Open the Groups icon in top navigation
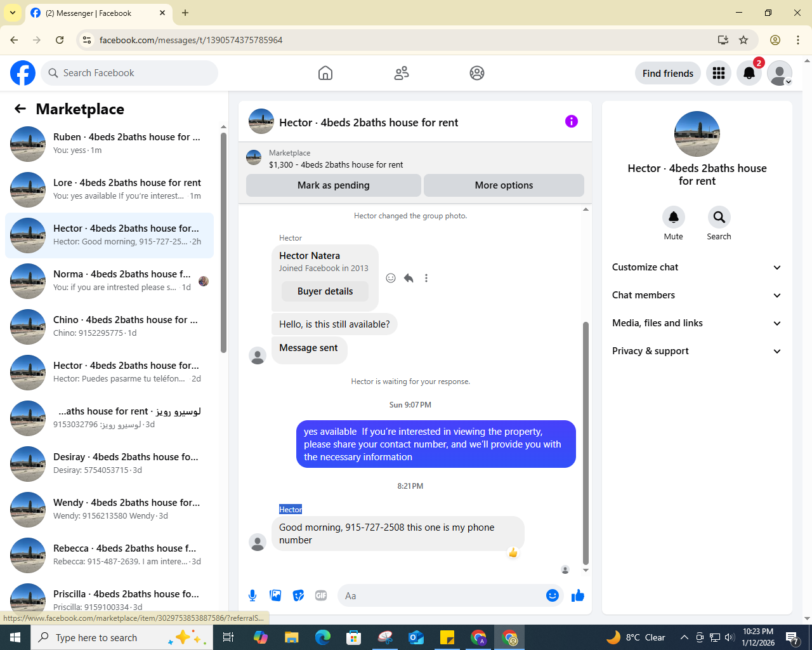The height and width of the screenshot is (650, 812). pyautogui.click(x=477, y=73)
